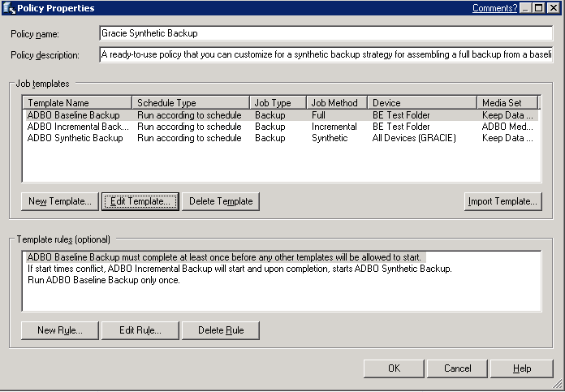This screenshot has width=565, height=392.
Task: Click Job Type Backup in Incremental row
Action: pyautogui.click(x=270, y=127)
